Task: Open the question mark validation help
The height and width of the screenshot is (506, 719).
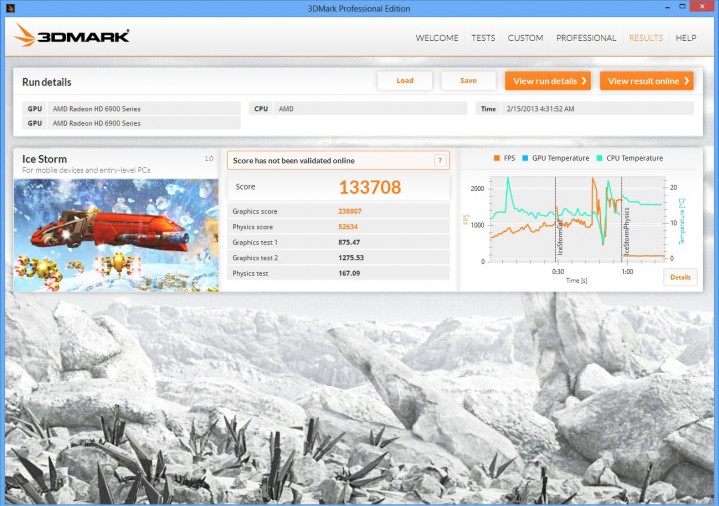Action: coord(440,160)
